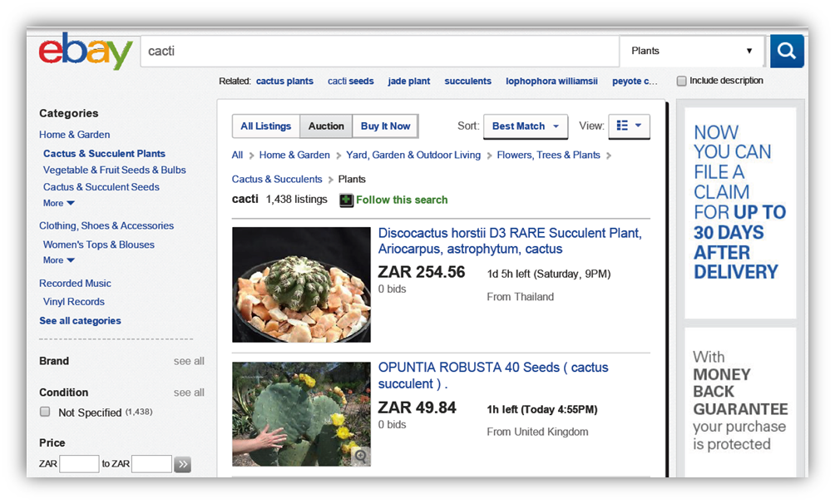
Task: Click the related search lophophora williamsii
Action: pos(551,81)
